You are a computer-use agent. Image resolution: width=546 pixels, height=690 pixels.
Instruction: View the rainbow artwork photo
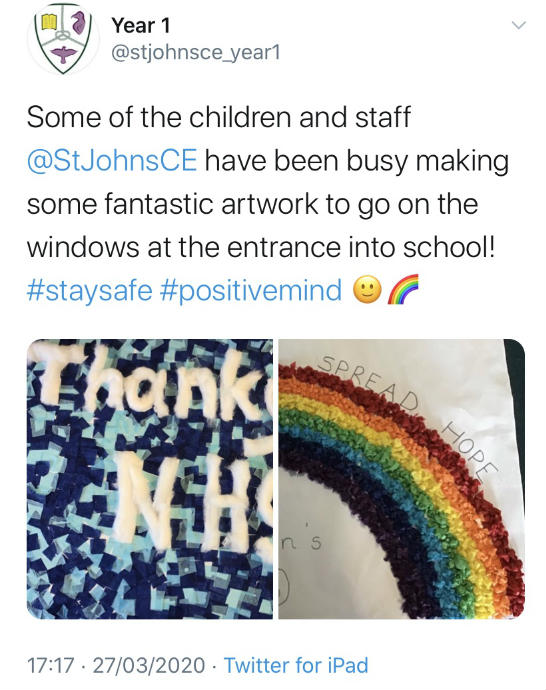point(402,479)
